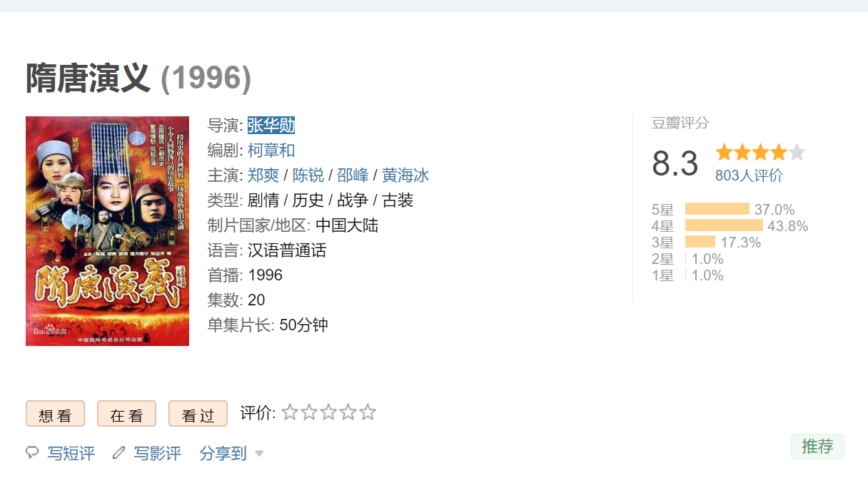Open 写影评 full review link

click(x=158, y=453)
